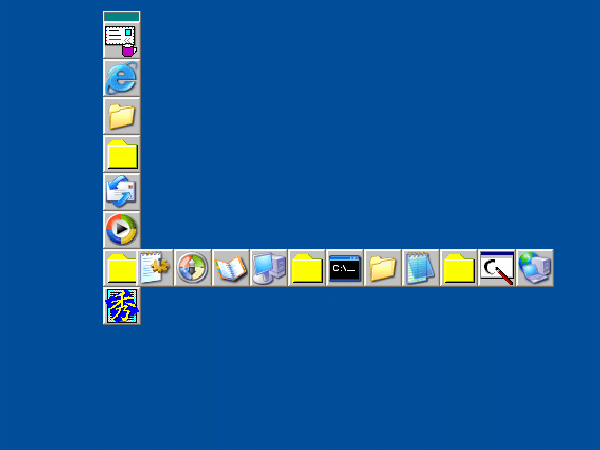
Task: Launch the round compass-style Windows icon
Action: (x=192, y=268)
